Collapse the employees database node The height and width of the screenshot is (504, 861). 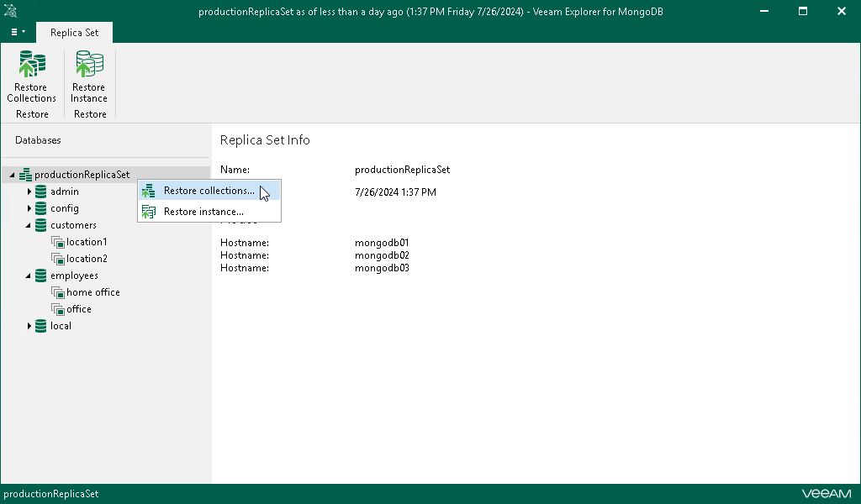click(x=28, y=276)
